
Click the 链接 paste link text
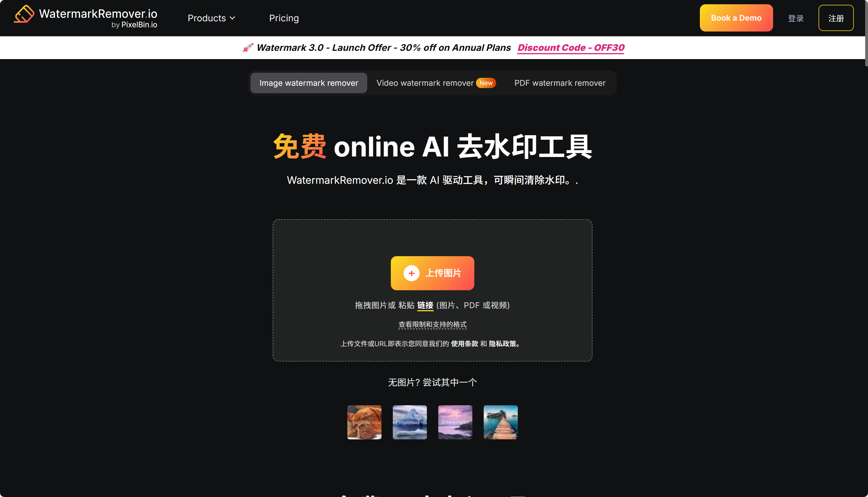425,305
